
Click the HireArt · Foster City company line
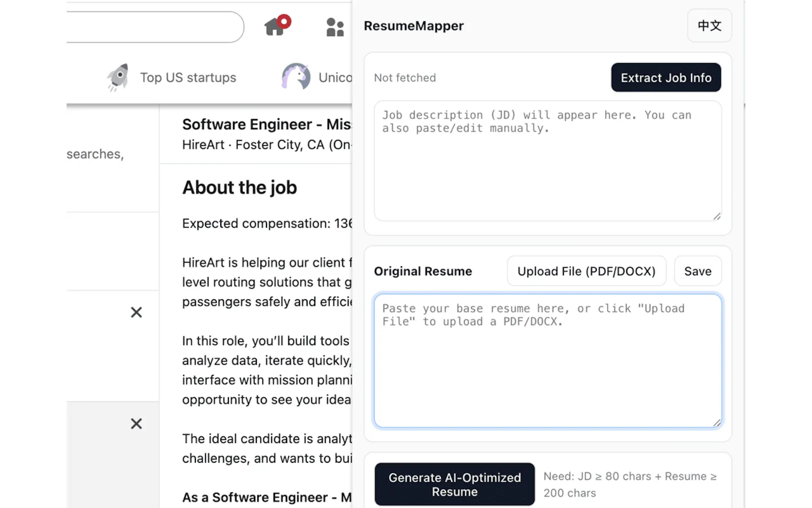[266, 145]
